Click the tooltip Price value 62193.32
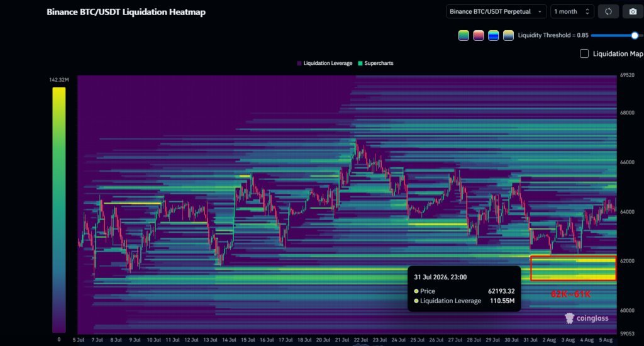Screen dimensions: 644x346 tap(501, 291)
